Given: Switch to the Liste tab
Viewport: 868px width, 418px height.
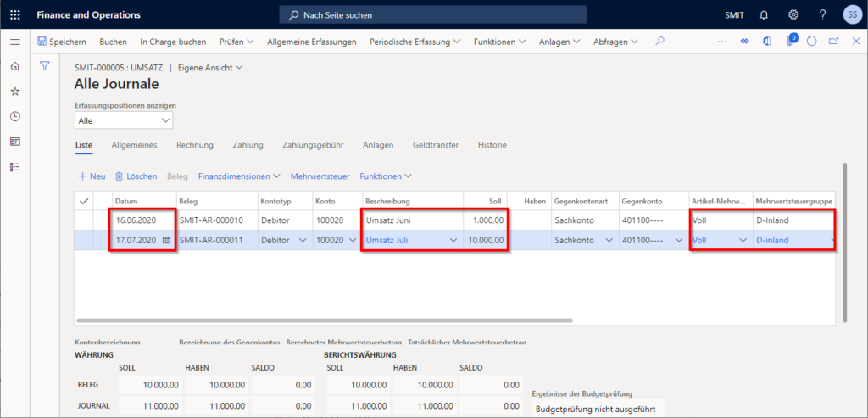Looking at the screenshot, I should 84,145.
